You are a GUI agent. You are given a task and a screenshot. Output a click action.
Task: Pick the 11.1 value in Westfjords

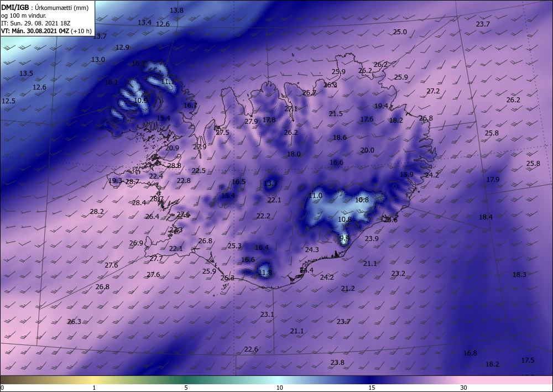168,82
